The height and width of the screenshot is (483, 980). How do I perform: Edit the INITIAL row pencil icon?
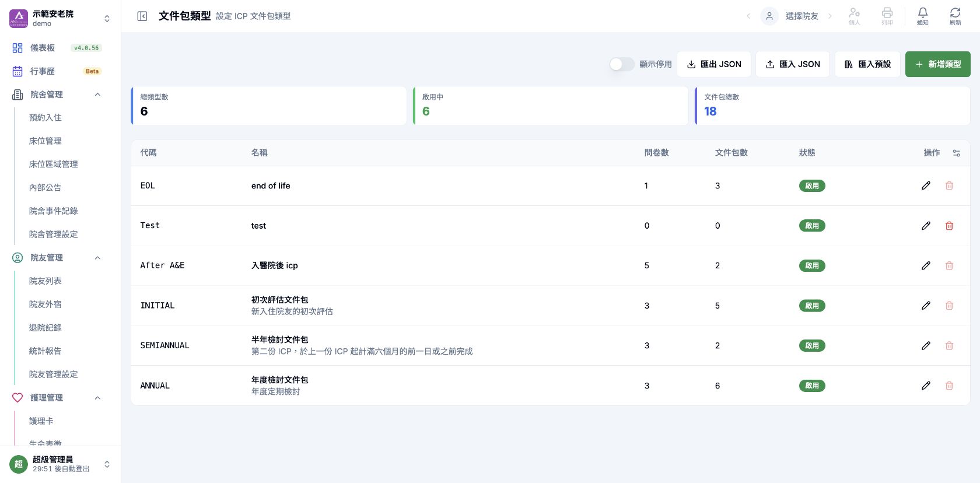(926, 306)
